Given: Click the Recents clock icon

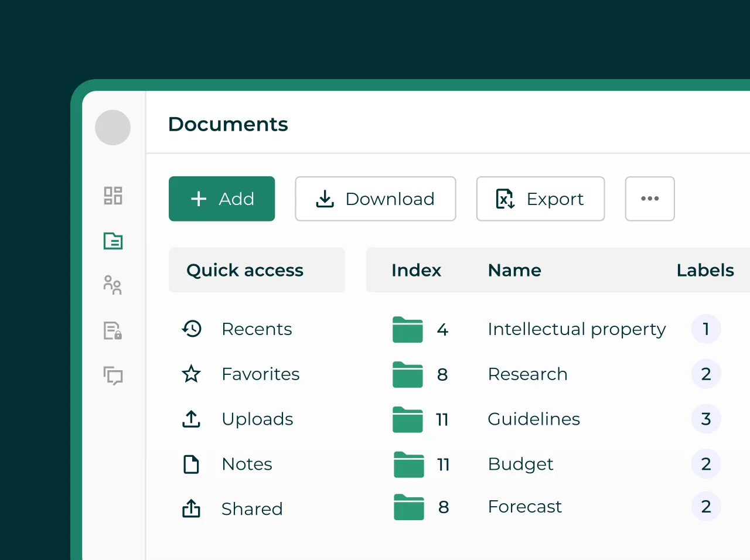Looking at the screenshot, I should coord(191,329).
